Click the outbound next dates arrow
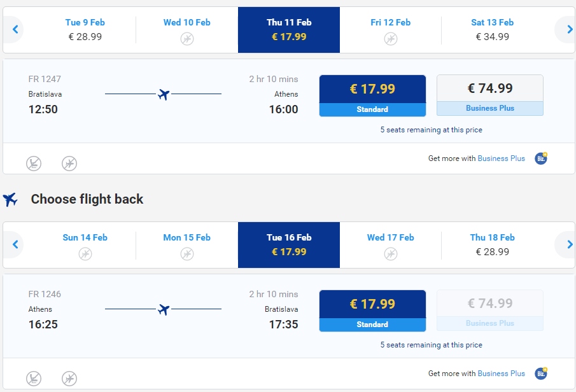The height and width of the screenshot is (392, 576). tap(568, 29)
